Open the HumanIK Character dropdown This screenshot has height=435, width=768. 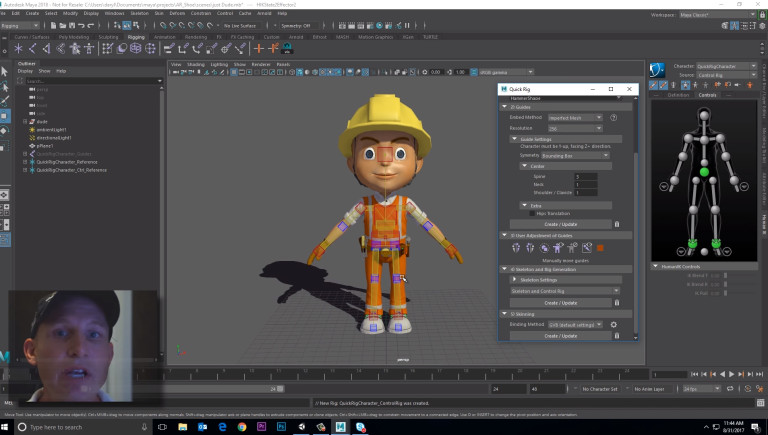pyautogui.click(x=726, y=66)
